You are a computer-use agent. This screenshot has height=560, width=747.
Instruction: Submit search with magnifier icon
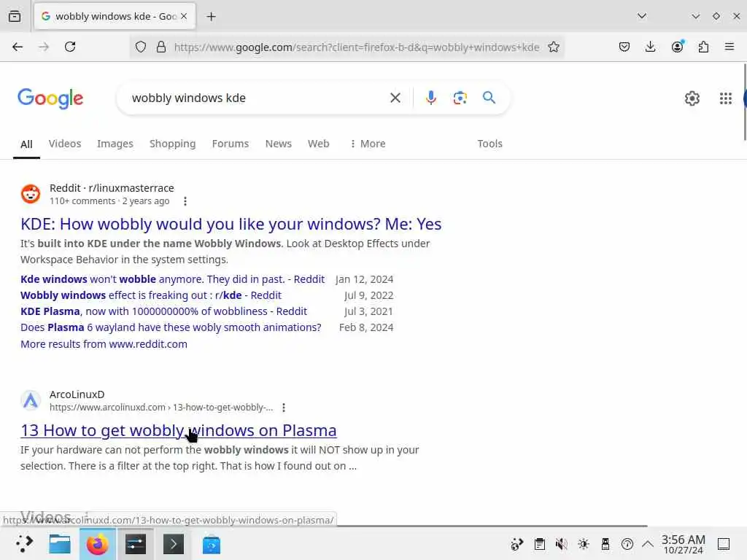click(x=489, y=98)
